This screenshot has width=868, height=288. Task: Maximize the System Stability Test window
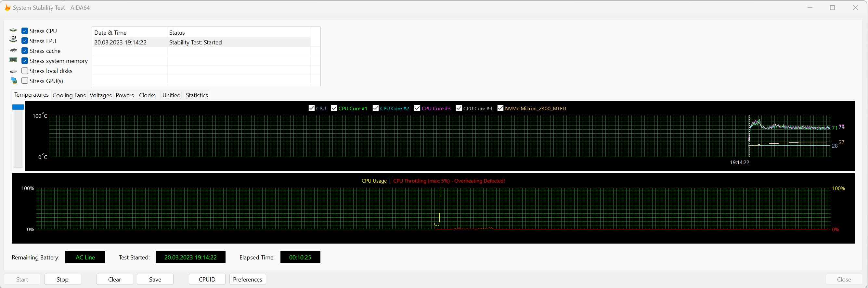coord(832,7)
